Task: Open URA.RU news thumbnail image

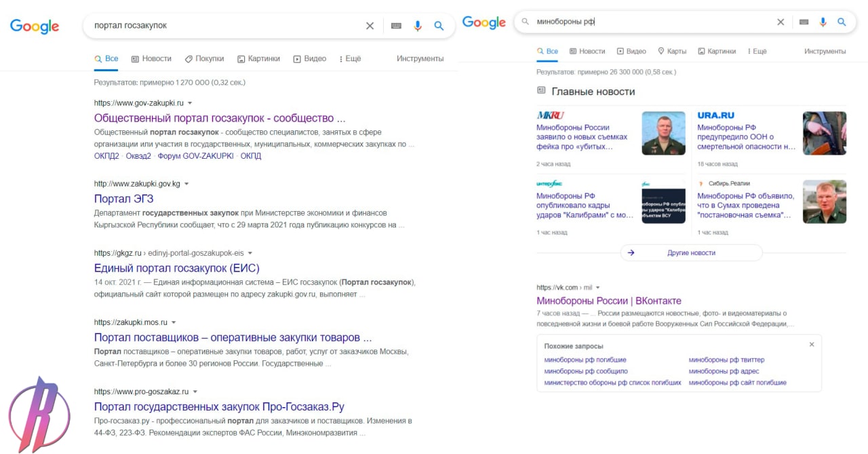Action: click(825, 134)
